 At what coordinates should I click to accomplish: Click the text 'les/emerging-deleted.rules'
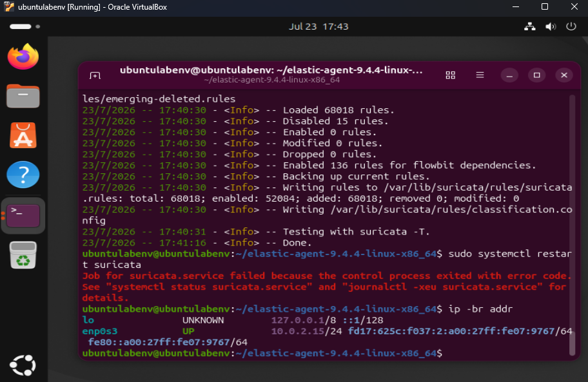tap(159, 99)
